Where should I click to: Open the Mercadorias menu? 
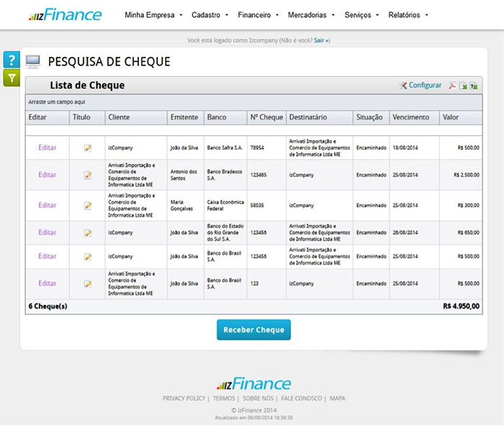311,15
